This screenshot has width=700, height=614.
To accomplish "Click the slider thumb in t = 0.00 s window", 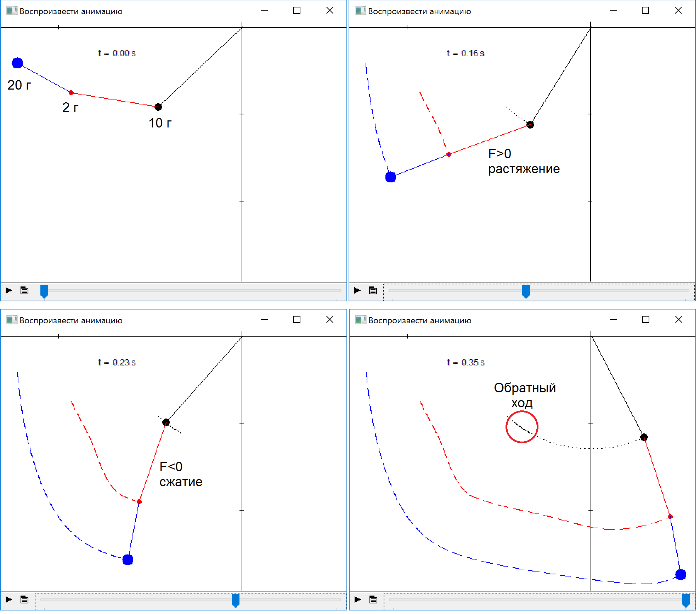I will pos(44,291).
